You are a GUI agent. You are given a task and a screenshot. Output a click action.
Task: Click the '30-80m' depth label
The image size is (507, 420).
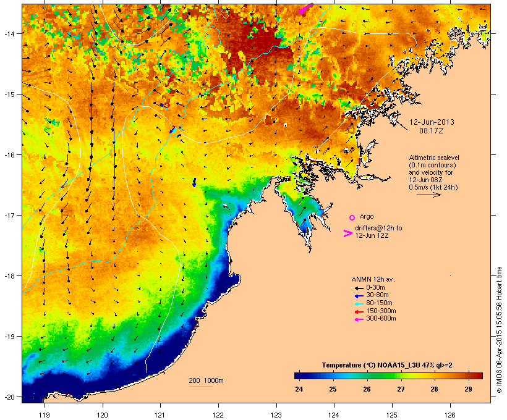click(x=377, y=295)
